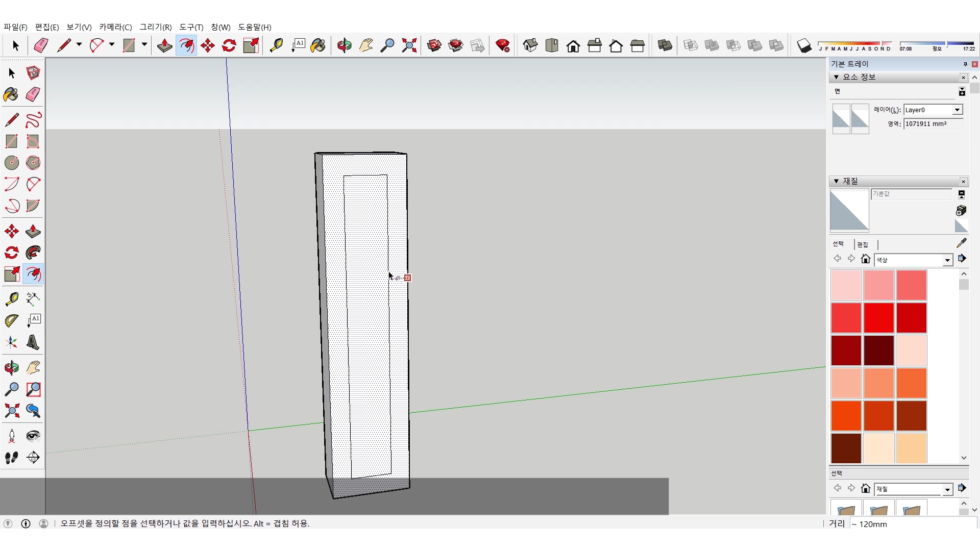Viewport: 980px width, 551px height.
Task: Activate the eyedropper sample paint tool
Action: point(961,243)
